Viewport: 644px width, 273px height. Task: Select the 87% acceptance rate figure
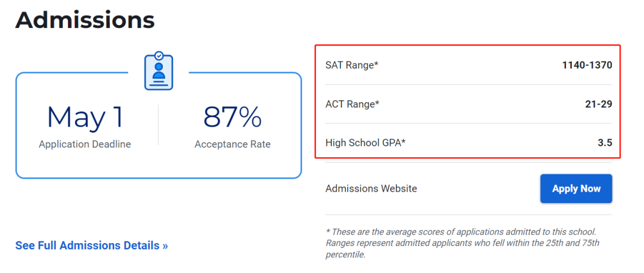(x=233, y=117)
